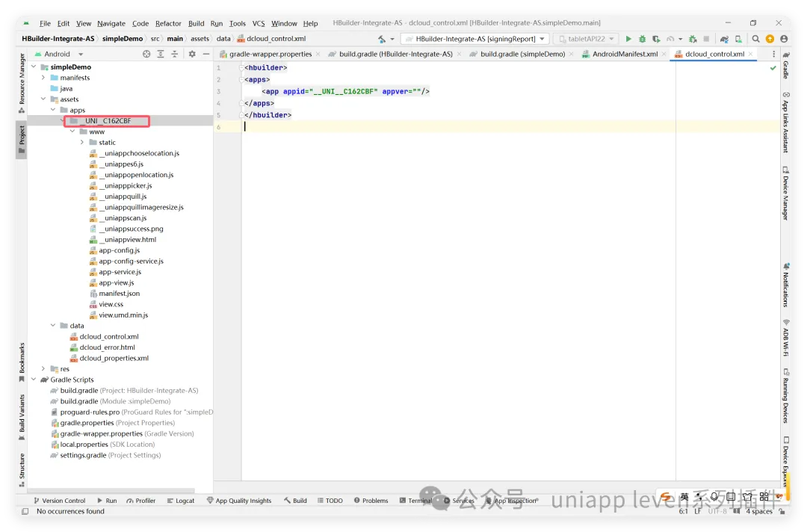Expand the res folder
The height and width of the screenshot is (532, 807).
click(x=43, y=369)
